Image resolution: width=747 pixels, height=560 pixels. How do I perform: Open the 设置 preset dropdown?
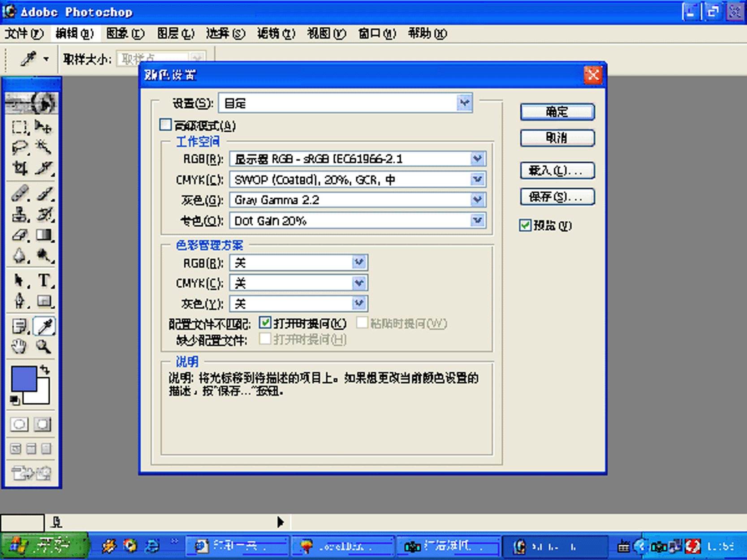[464, 103]
